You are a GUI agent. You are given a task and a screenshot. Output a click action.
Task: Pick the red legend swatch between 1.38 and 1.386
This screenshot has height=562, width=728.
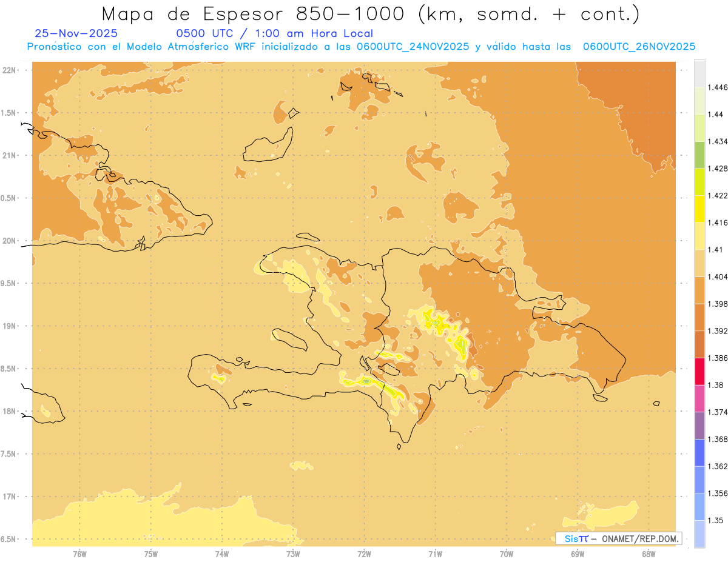699,372
